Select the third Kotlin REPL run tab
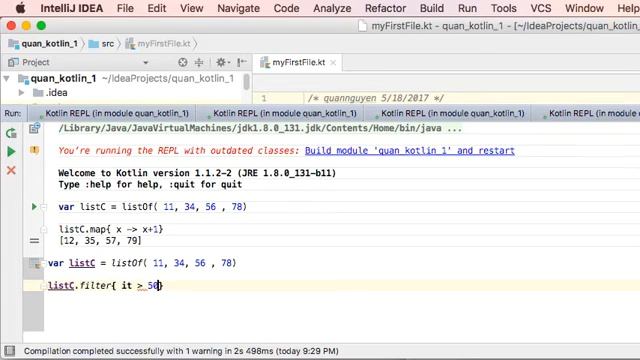The image size is (640, 360). [x=448, y=113]
